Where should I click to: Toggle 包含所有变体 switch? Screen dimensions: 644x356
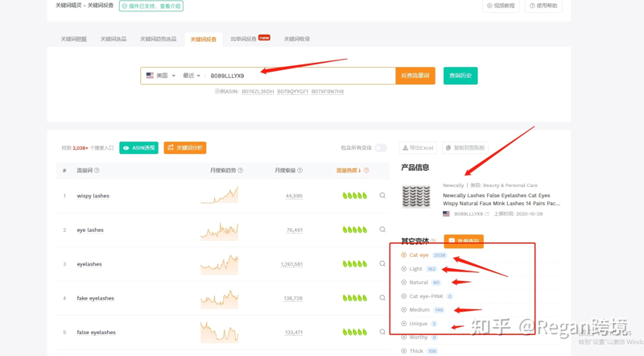(x=381, y=147)
